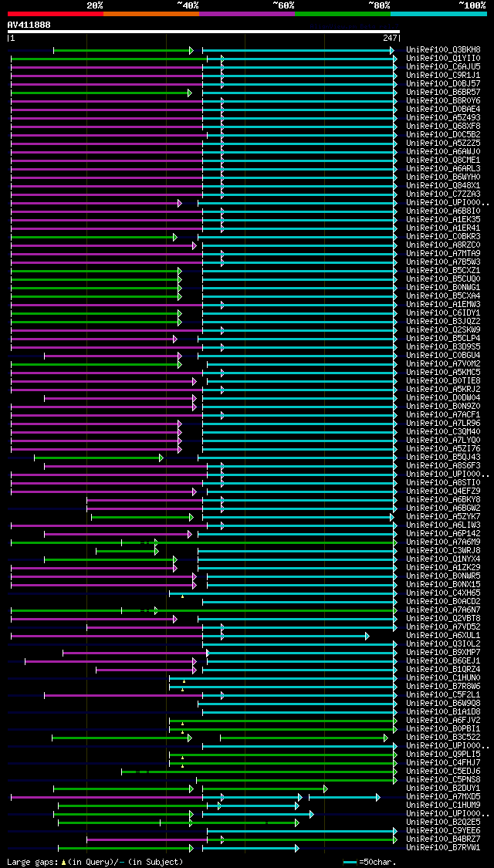The width and height of the screenshot is (494, 868).
Task: Click UniRef100_Q848X1 label
Action: coord(443,185)
